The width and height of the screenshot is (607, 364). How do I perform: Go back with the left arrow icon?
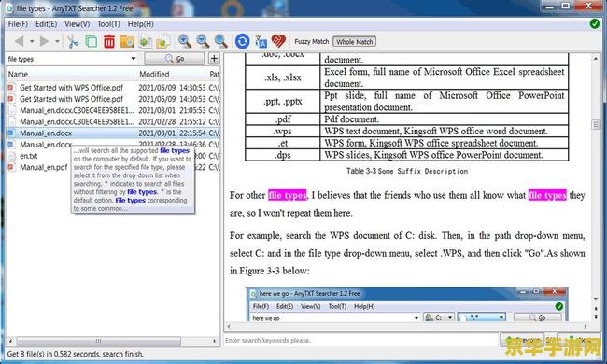click(20, 41)
